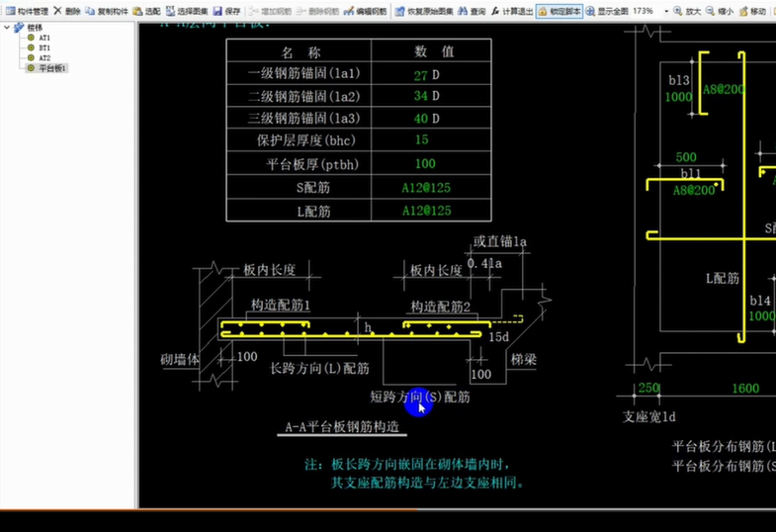Click 编辑钢筋 edit rebar
The image size is (776, 532).
[x=365, y=11]
